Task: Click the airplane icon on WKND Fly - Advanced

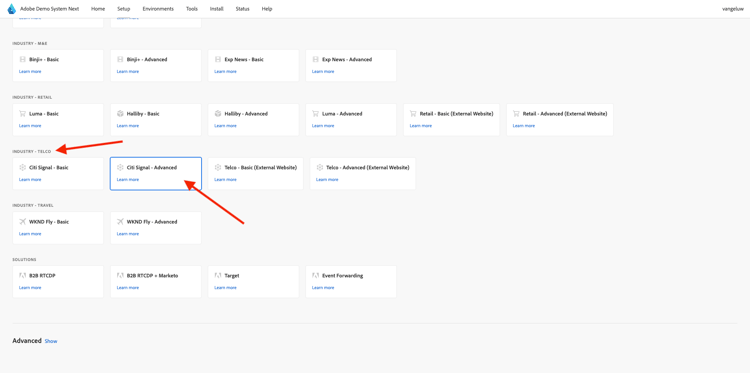Action: [x=120, y=222]
